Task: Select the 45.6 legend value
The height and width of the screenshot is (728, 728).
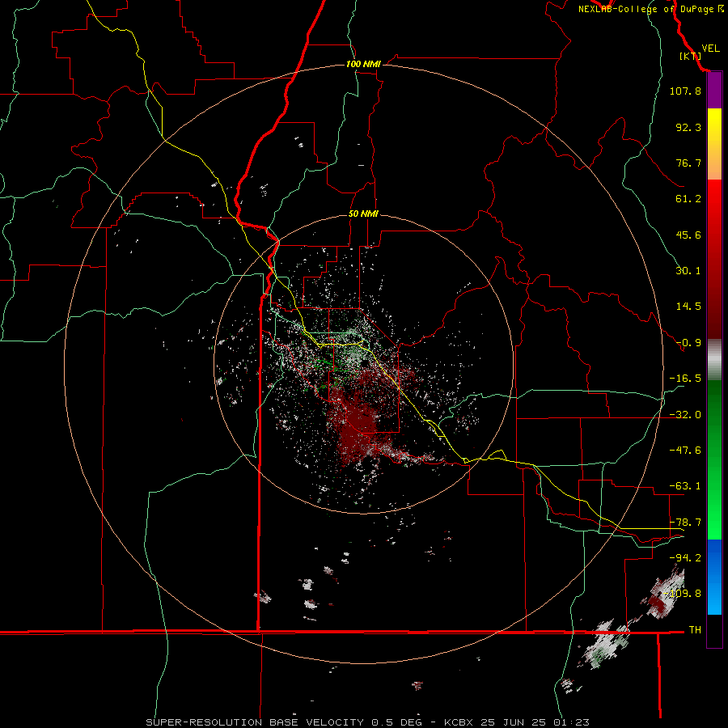Action: click(x=688, y=235)
